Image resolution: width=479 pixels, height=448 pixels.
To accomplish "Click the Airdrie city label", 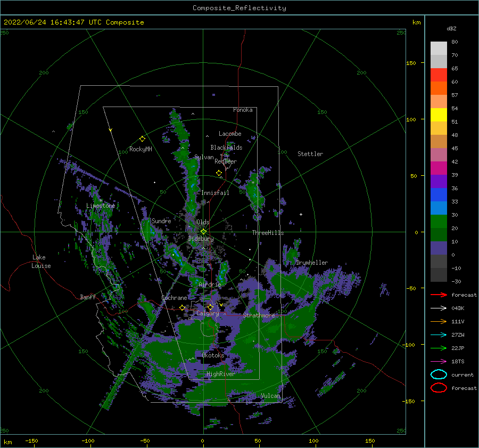I will (x=210, y=284).
